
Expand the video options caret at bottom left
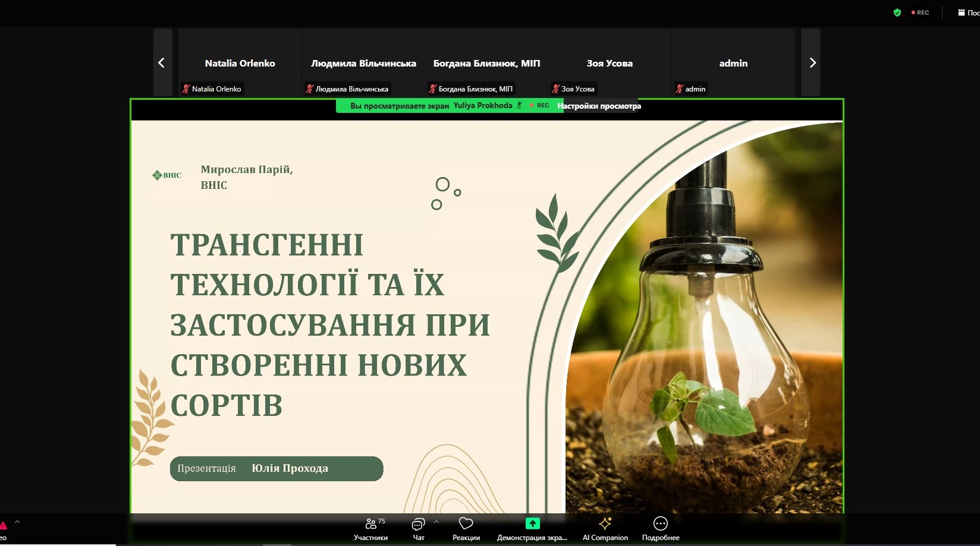[x=17, y=522]
